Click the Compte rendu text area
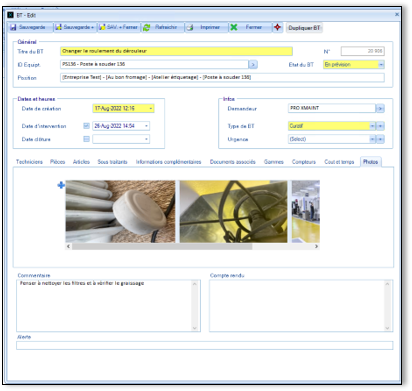Viewport: 412px width, 391px height. (x=297, y=306)
